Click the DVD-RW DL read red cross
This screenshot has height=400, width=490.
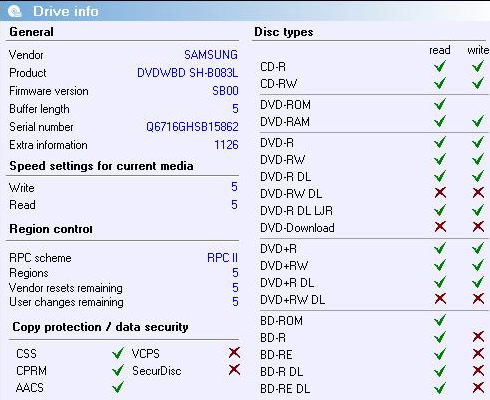pos(440,192)
